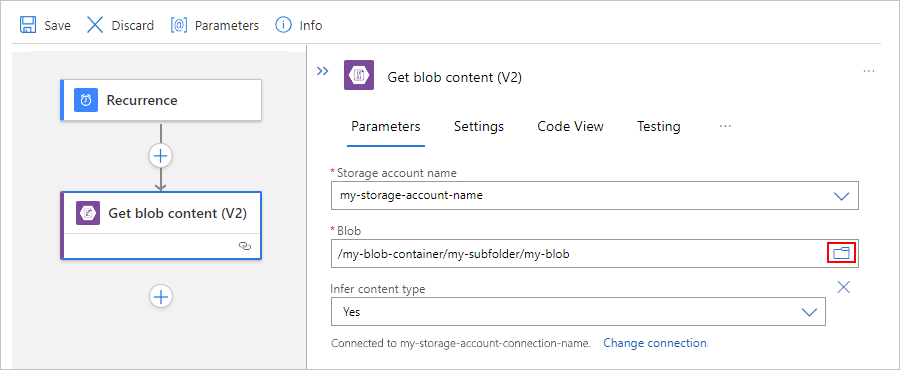900x370 pixels.
Task: Click the Discard X icon
Action: [95, 25]
